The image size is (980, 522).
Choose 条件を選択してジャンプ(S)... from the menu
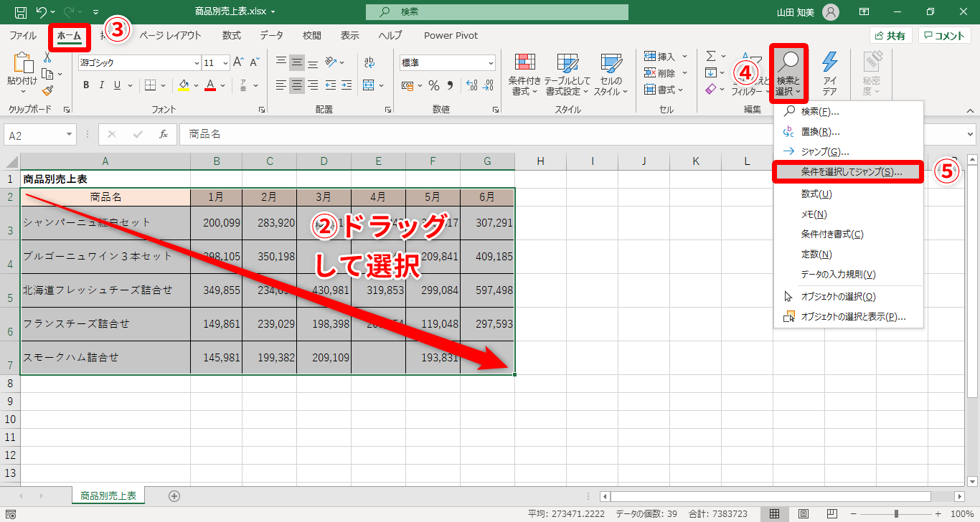tap(848, 172)
